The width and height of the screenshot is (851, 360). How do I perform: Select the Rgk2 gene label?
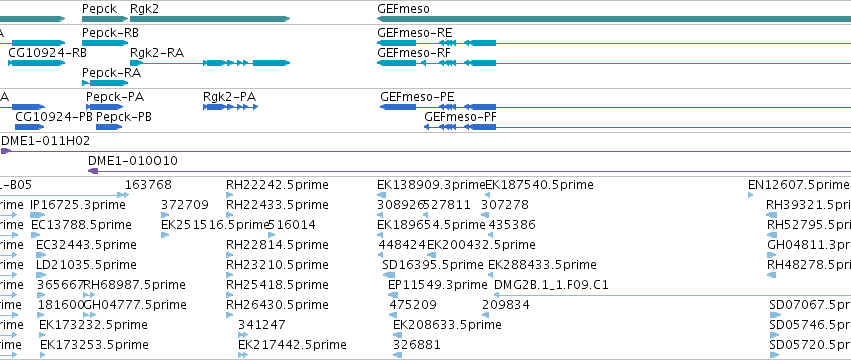[144, 9]
